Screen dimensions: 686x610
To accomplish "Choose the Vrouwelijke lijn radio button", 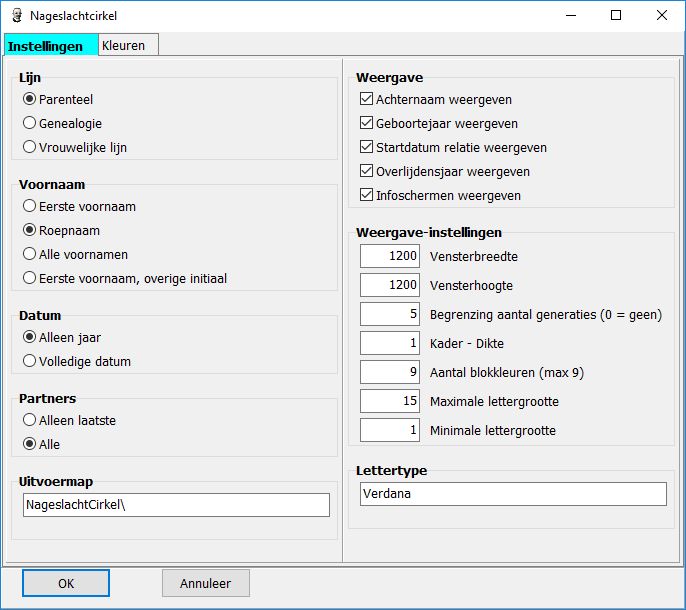I will coord(30,147).
